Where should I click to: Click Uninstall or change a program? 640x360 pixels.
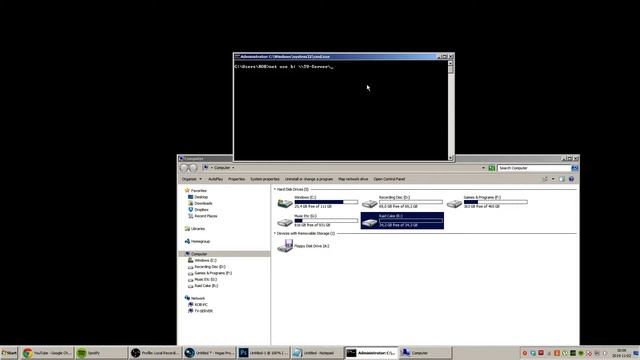(x=309, y=179)
